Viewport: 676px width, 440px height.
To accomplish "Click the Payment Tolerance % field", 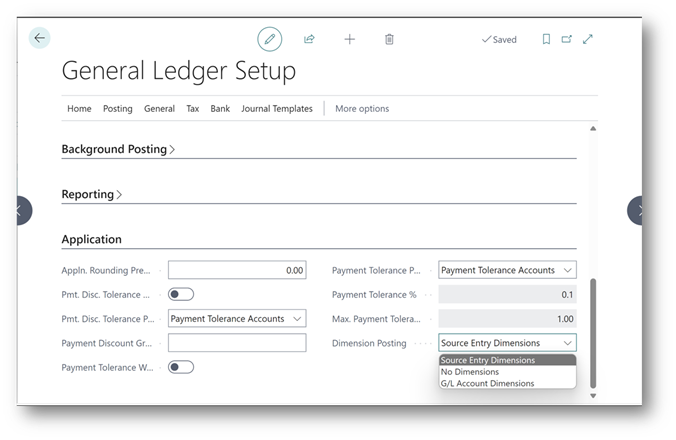I will click(x=507, y=295).
